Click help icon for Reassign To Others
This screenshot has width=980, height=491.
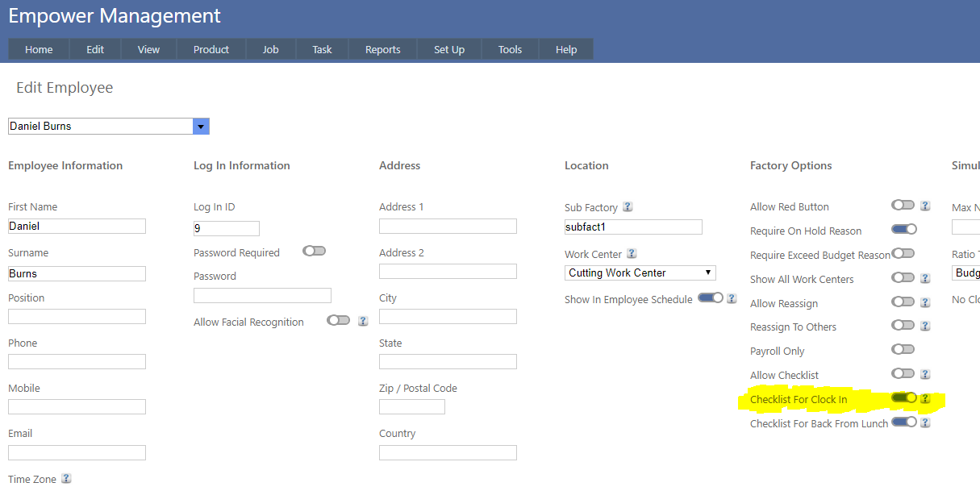925,326
